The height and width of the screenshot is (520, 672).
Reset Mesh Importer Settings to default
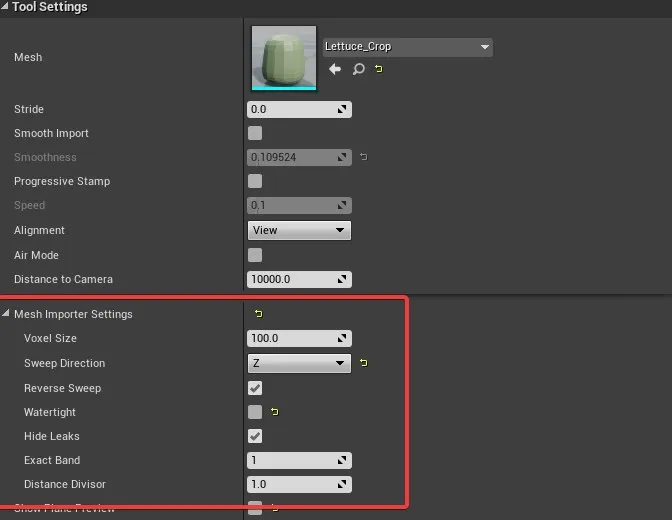[x=258, y=314]
